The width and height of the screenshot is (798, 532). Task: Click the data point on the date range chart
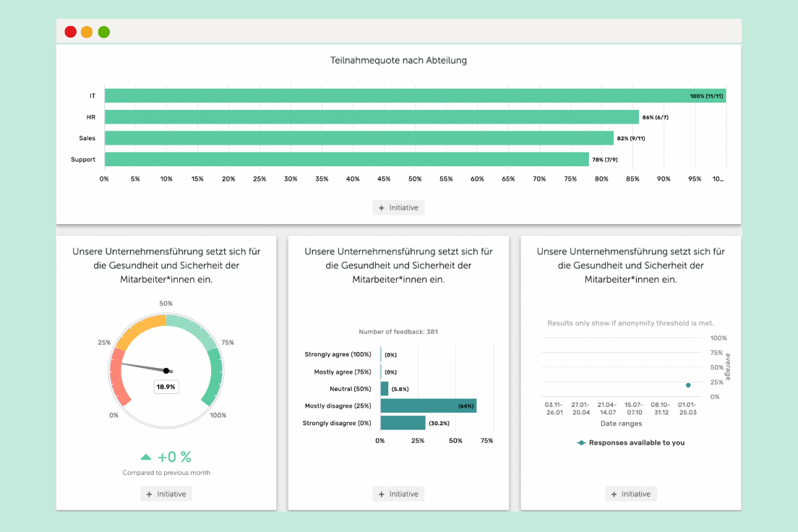688,385
